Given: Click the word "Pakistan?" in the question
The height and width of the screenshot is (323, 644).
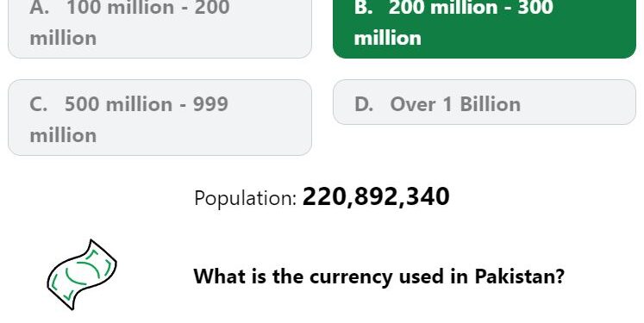Looking at the screenshot, I should [x=520, y=276].
